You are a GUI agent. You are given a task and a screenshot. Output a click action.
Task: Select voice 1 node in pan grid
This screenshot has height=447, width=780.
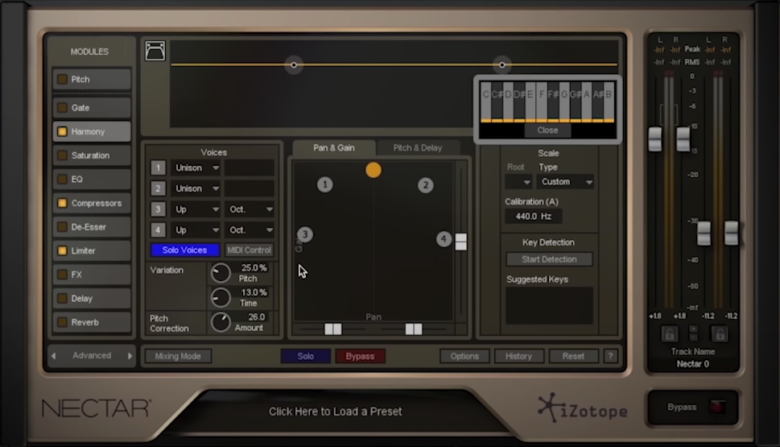pos(325,185)
